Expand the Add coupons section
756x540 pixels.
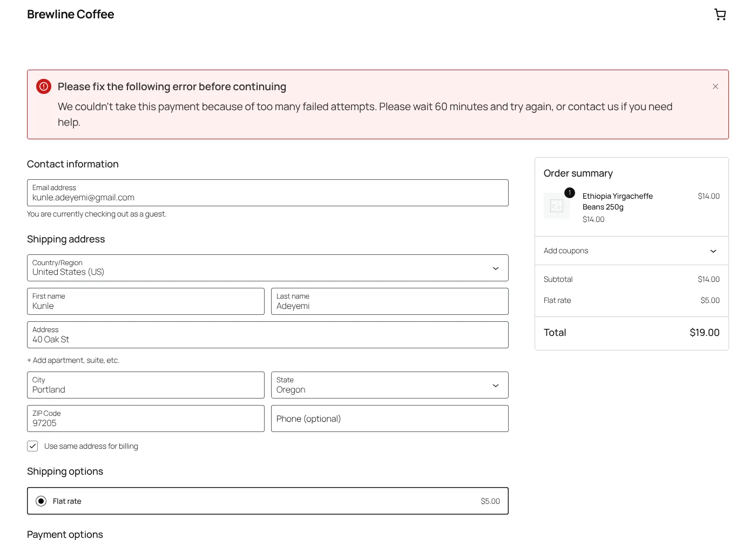[632, 251]
